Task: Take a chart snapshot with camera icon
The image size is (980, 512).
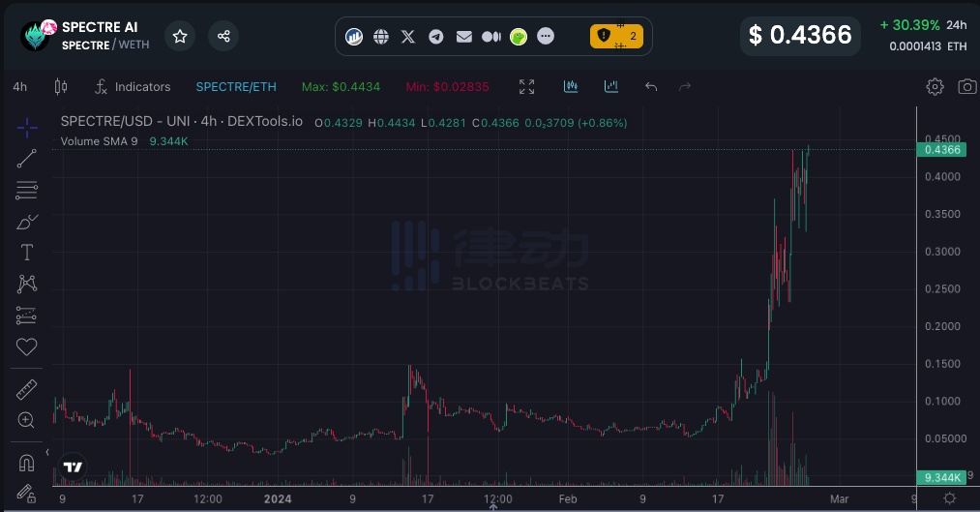Action: tap(967, 86)
